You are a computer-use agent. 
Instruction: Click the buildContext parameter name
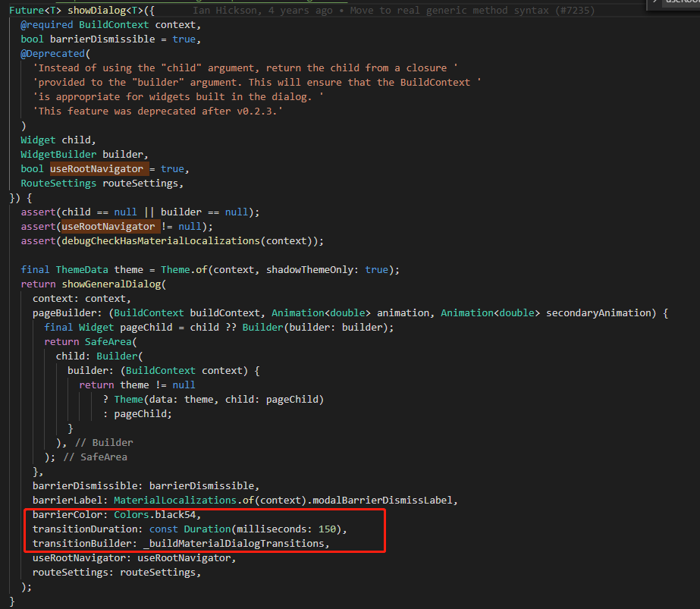[x=224, y=313]
